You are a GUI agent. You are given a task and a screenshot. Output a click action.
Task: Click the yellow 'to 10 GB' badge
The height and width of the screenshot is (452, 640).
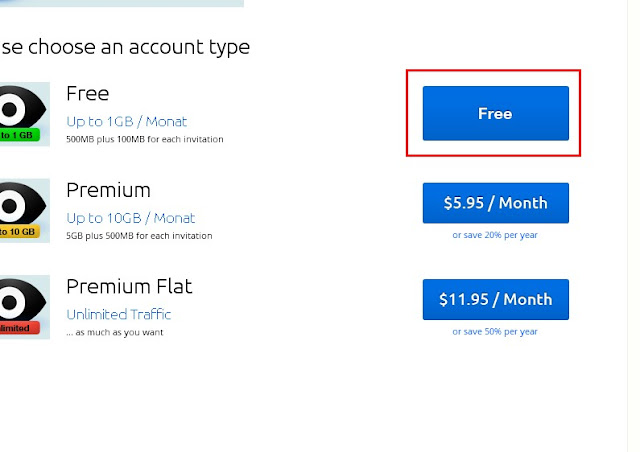tap(19, 232)
